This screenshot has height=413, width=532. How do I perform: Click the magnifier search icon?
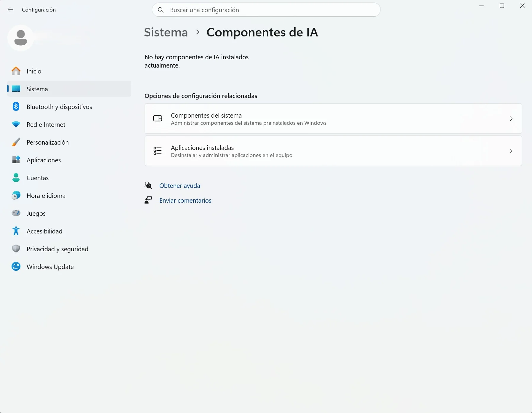pos(161,10)
